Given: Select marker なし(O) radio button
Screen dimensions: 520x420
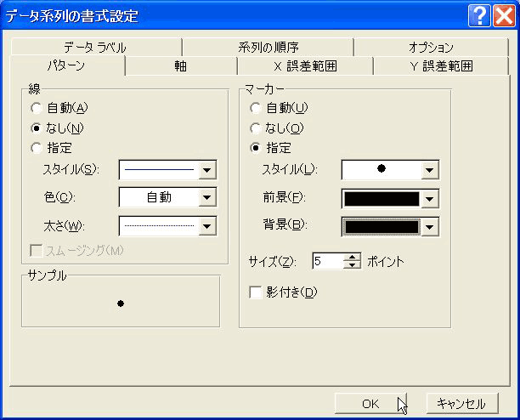Looking at the screenshot, I should (x=255, y=128).
